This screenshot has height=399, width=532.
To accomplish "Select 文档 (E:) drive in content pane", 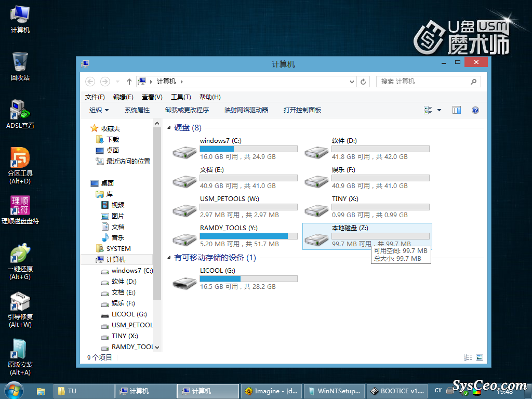I will tap(235, 178).
